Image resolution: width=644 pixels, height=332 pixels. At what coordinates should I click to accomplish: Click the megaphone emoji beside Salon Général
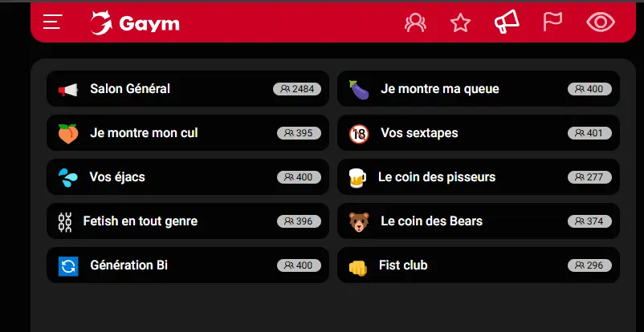[x=68, y=90]
